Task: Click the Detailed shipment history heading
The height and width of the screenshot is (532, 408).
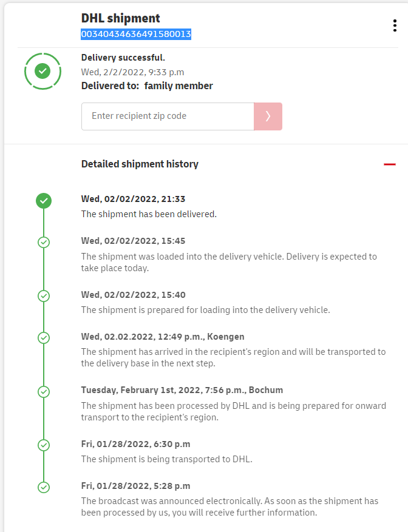Action: point(140,164)
